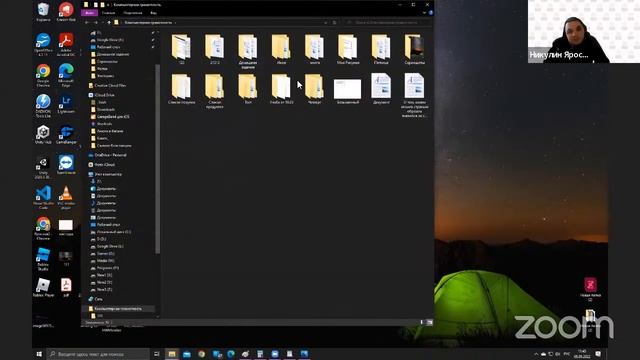Select the Мои Рисунки folder
Screen dimensions: 640x360
click(x=348, y=49)
